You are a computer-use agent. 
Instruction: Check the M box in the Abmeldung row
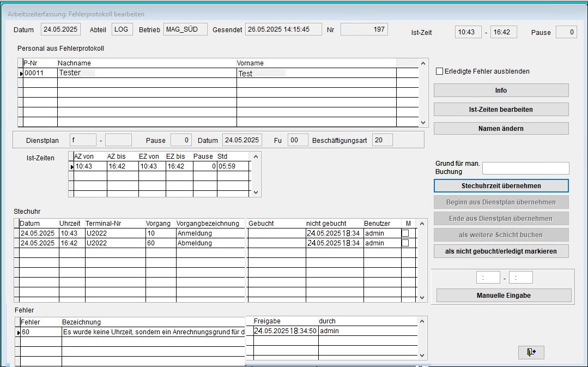pyautogui.click(x=405, y=243)
